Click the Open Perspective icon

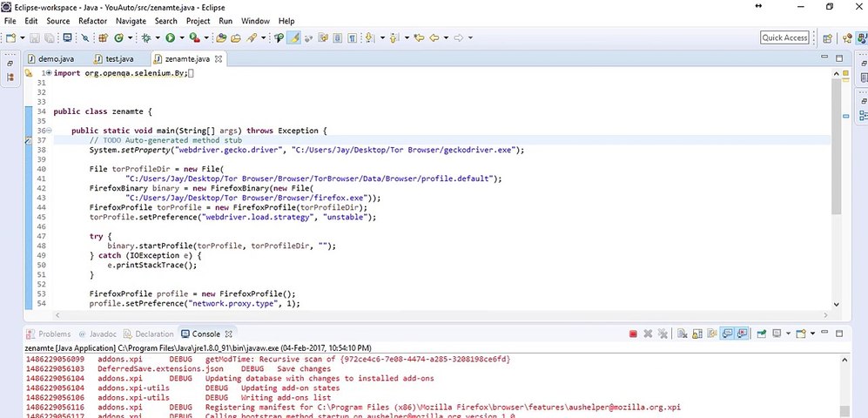tap(828, 38)
